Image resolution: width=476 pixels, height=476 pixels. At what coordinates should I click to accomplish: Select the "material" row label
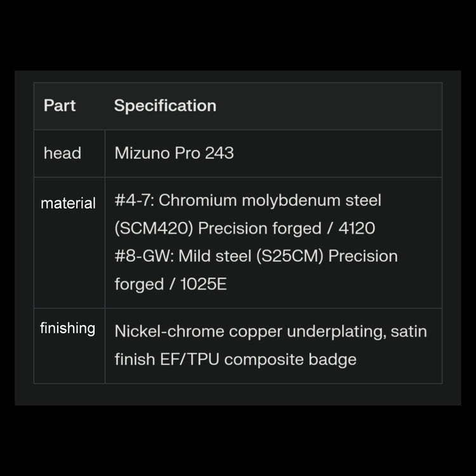coord(68,204)
